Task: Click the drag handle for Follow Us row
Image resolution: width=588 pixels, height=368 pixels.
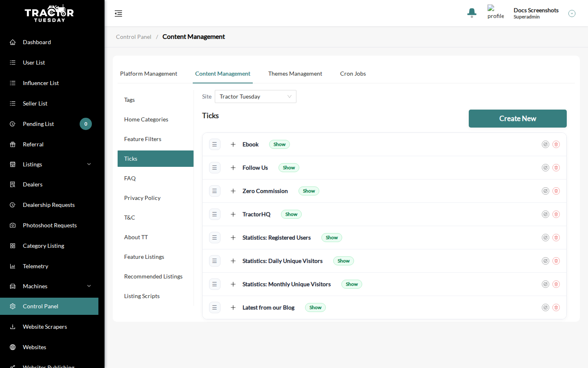Action: coord(215,168)
